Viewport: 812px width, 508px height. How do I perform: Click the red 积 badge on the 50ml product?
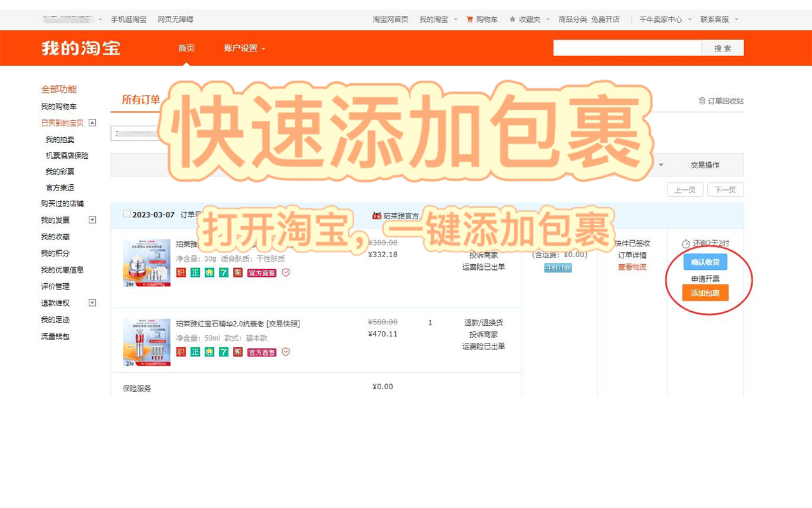click(x=181, y=352)
